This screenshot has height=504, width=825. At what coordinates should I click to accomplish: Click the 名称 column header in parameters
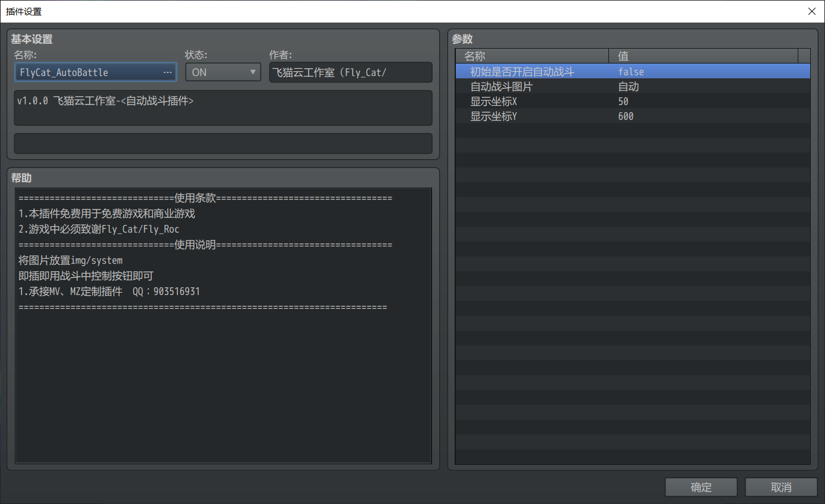[532, 56]
